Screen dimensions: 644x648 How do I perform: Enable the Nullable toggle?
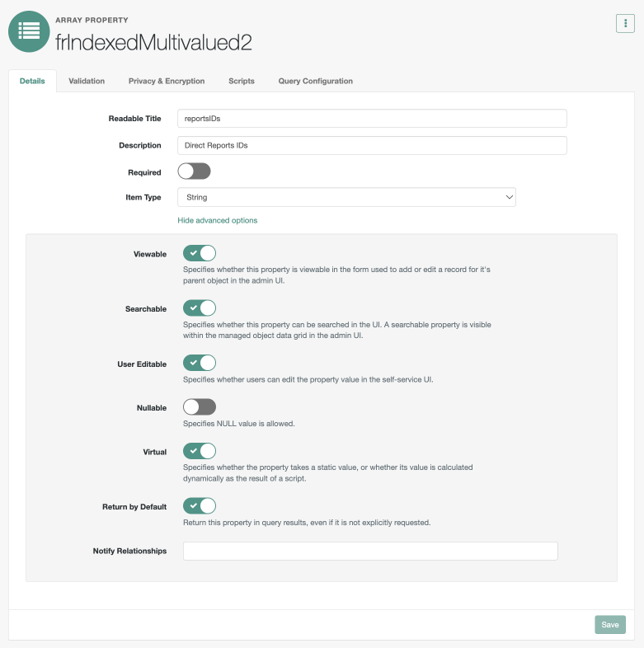(x=200, y=407)
